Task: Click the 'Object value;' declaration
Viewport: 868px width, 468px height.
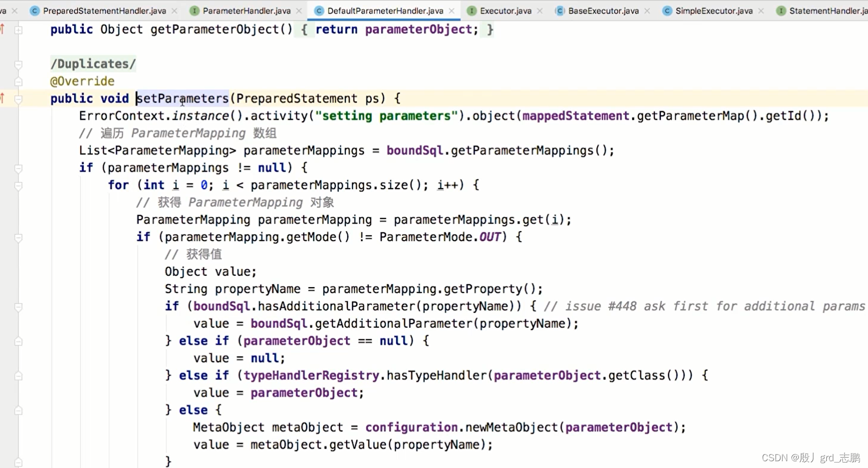Action: coord(211,272)
